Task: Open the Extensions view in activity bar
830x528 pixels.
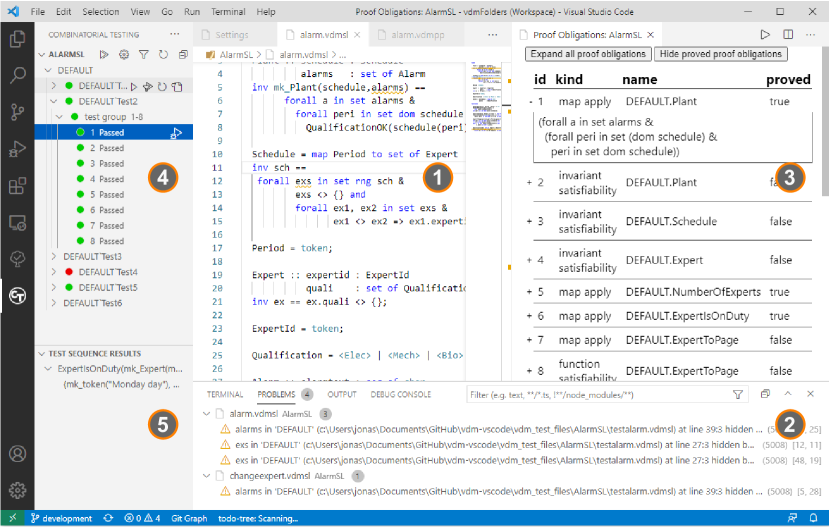Action: [x=17, y=185]
